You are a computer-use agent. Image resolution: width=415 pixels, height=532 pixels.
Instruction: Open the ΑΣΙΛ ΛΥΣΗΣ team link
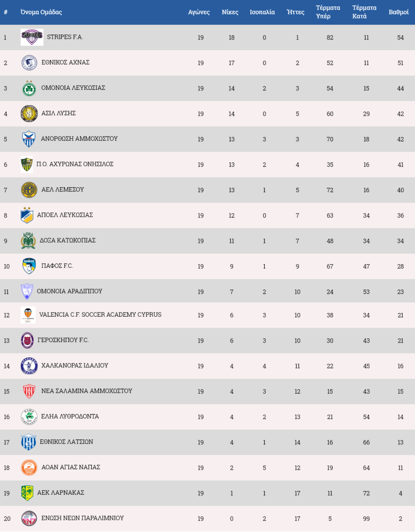click(x=59, y=113)
